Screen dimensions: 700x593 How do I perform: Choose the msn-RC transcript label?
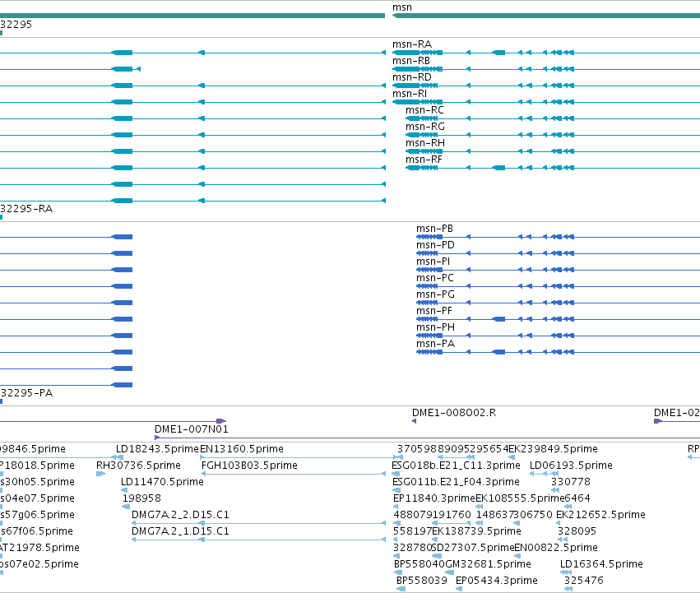pyautogui.click(x=424, y=110)
